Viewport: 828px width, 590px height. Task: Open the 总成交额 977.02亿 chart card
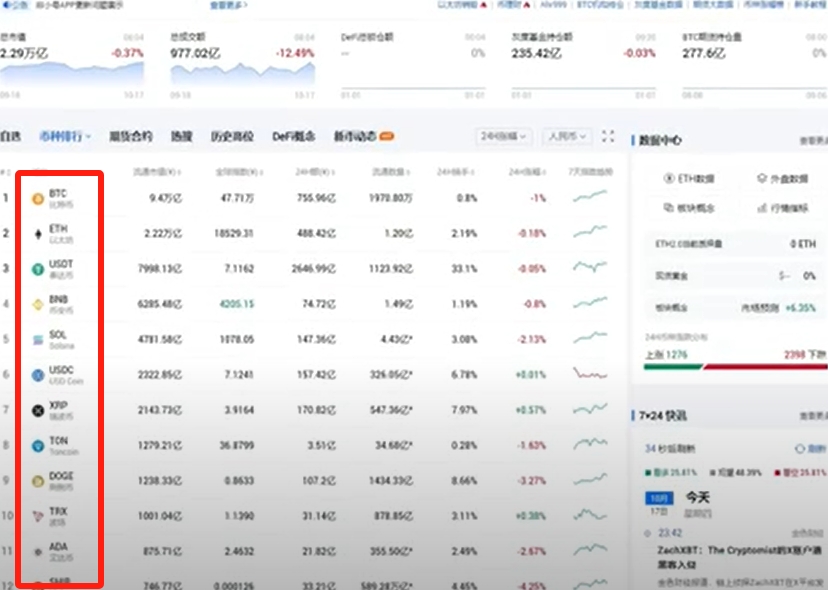tap(242, 65)
